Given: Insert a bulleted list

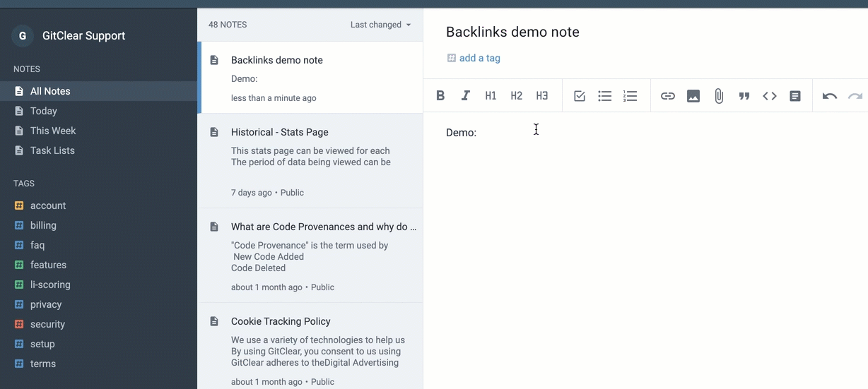Looking at the screenshot, I should click(605, 96).
